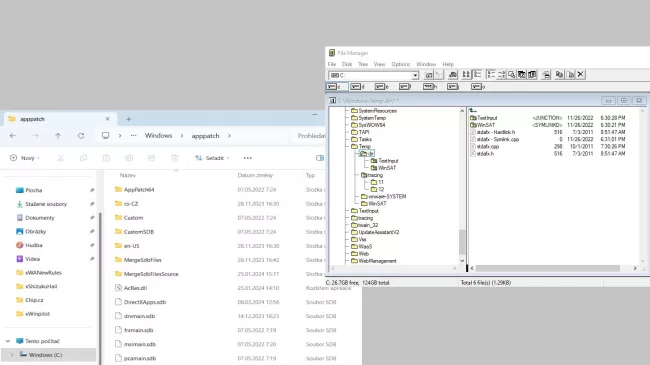Open the drive C: combo box dropdown
Screen dimensions: 650x365
click(415, 75)
